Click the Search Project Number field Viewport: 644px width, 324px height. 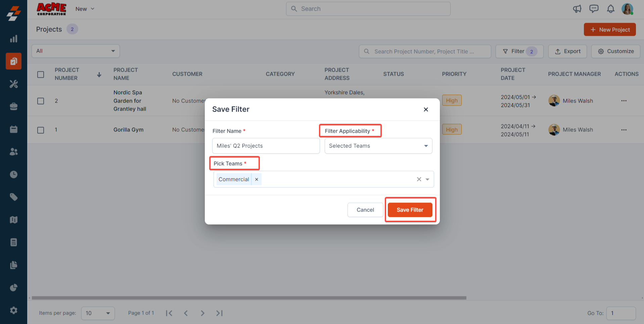(425, 51)
